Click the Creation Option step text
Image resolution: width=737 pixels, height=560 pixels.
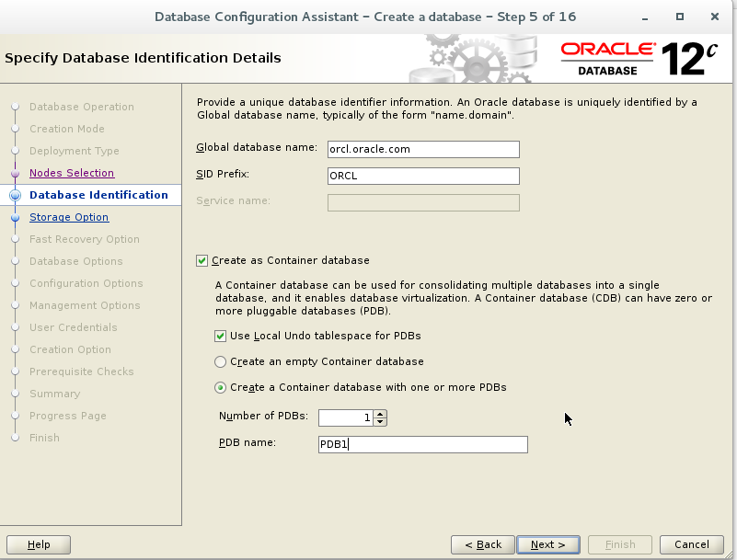(70, 349)
